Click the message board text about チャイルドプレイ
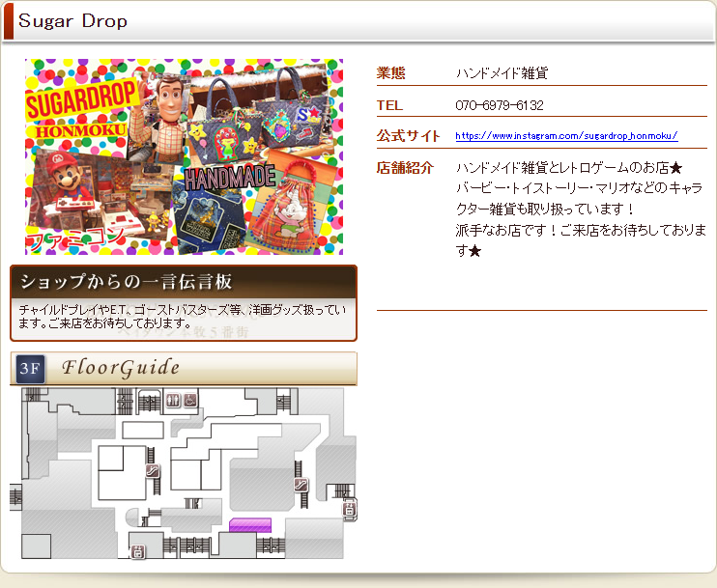717x588 pixels. [182, 316]
